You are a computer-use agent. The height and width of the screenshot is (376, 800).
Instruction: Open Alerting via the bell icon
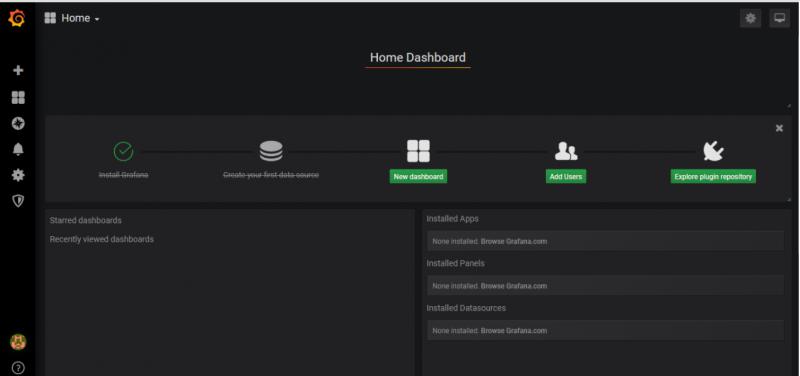18,149
